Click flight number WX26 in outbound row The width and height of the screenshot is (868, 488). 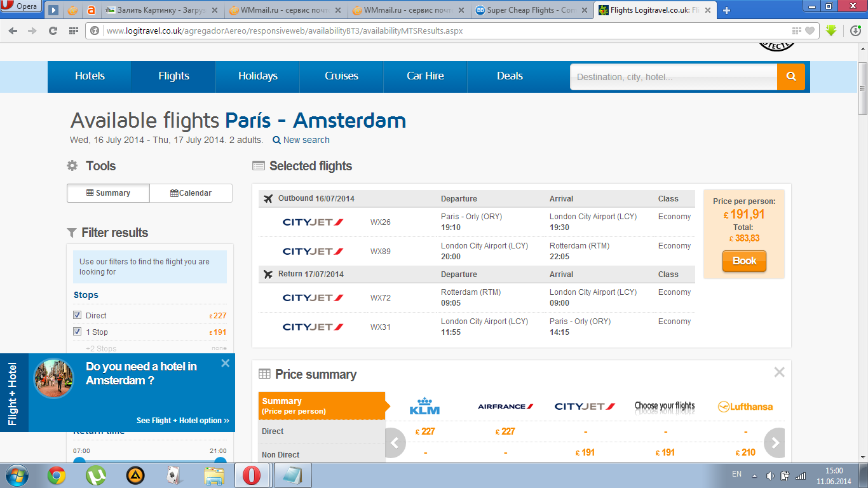(x=381, y=222)
